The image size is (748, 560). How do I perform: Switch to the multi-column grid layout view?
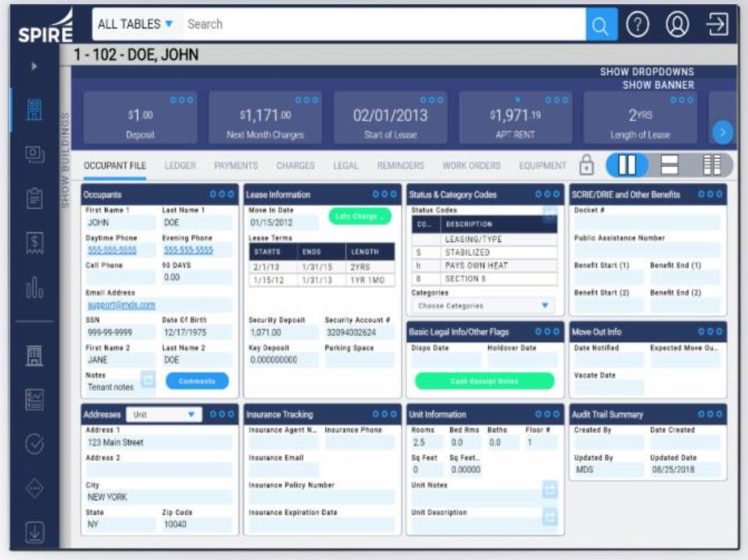pos(712,165)
